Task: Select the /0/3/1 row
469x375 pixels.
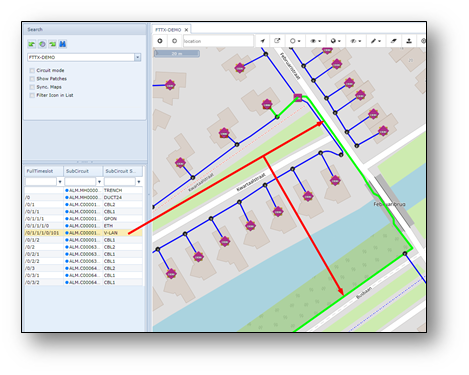Action: 84,275
